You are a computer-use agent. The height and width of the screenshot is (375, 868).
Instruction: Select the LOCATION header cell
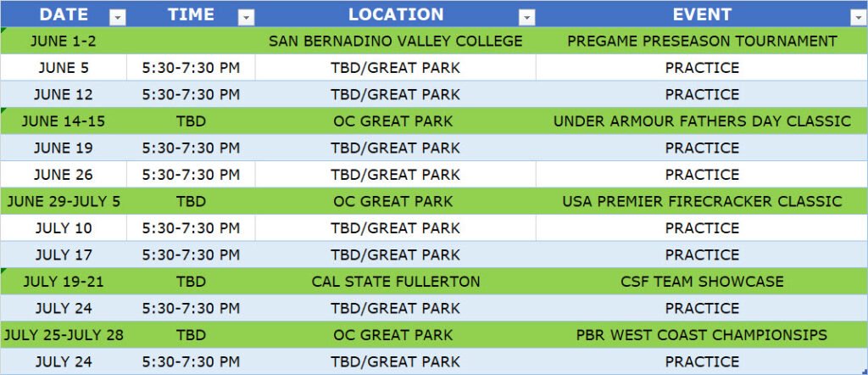tap(395, 14)
